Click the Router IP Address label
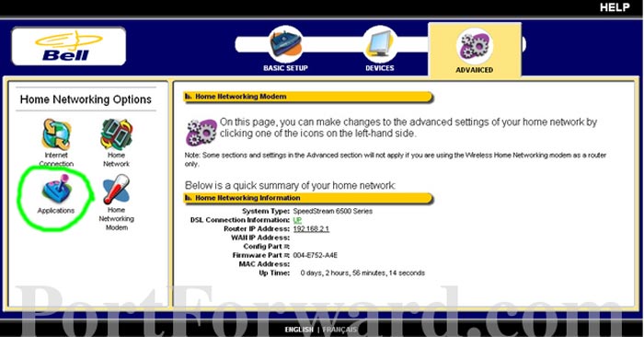644x337 pixels. click(257, 229)
